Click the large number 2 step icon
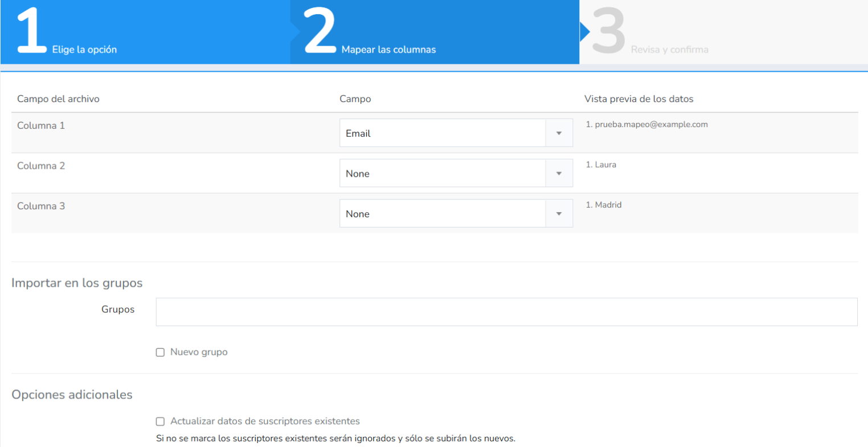This screenshot has height=447, width=868. [321, 32]
